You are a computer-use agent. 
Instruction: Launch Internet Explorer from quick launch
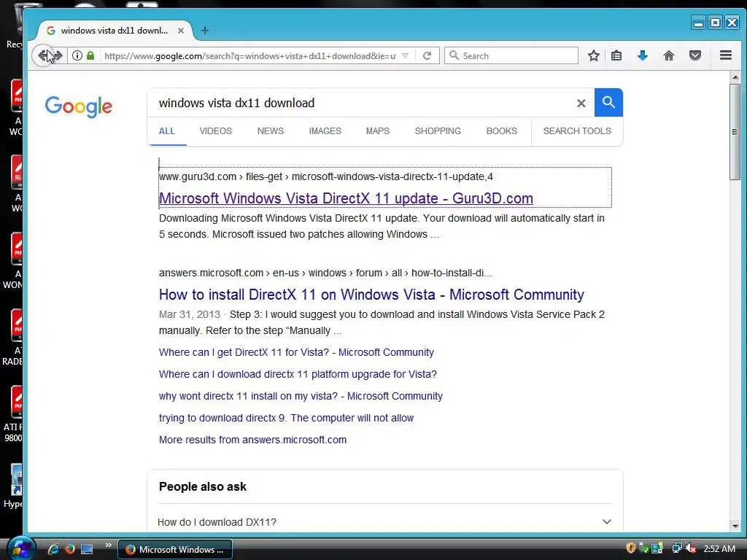53,549
